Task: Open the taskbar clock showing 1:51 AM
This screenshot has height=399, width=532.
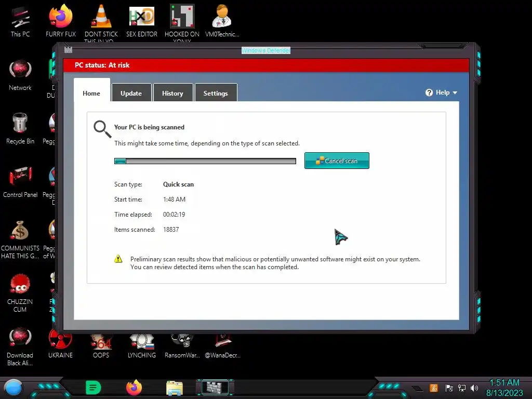Action: coord(504,388)
